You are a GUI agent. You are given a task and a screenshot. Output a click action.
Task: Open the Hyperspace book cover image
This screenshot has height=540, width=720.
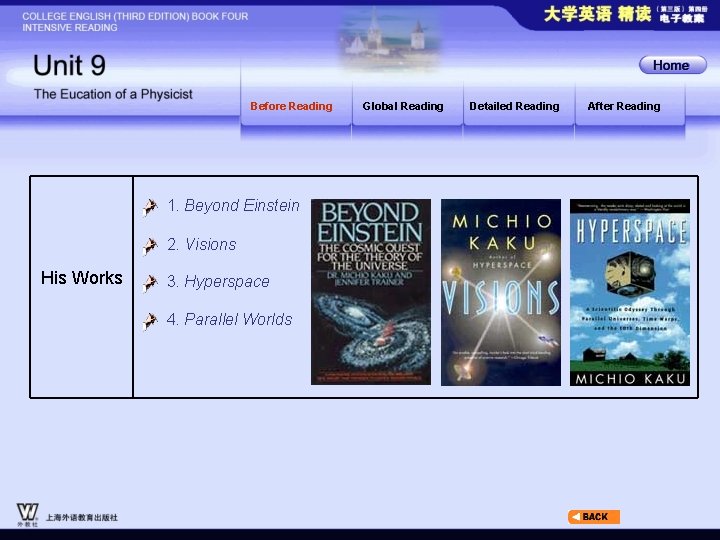coord(630,292)
